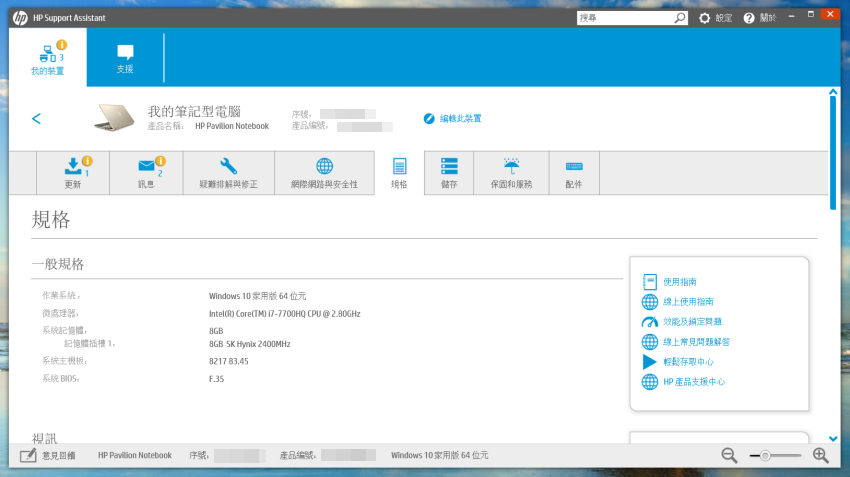The height and width of the screenshot is (477, 850).
Task: Click the zoom level slider handle
Action: click(765, 455)
